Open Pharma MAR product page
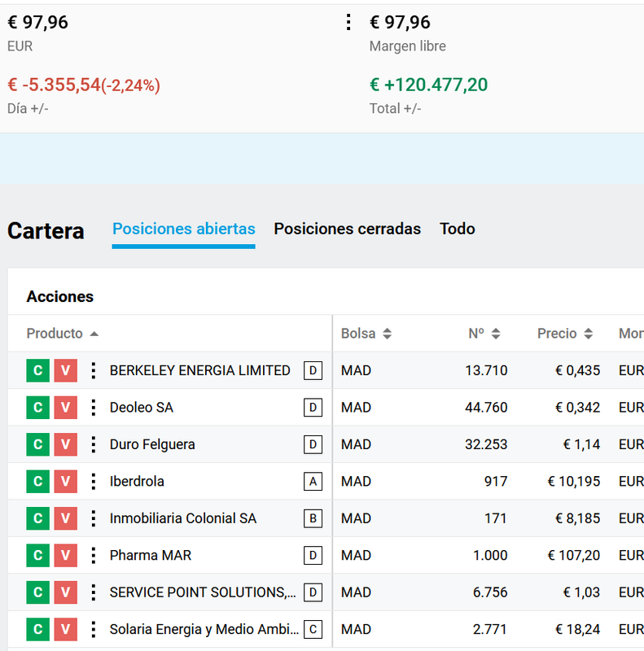The width and height of the screenshot is (644, 651). [x=151, y=555]
